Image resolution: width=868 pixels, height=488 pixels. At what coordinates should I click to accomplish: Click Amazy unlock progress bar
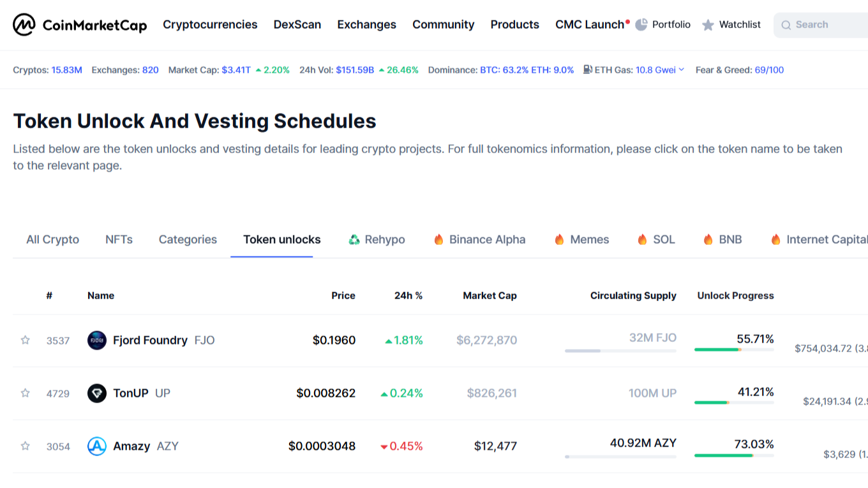click(x=734, y=455)
